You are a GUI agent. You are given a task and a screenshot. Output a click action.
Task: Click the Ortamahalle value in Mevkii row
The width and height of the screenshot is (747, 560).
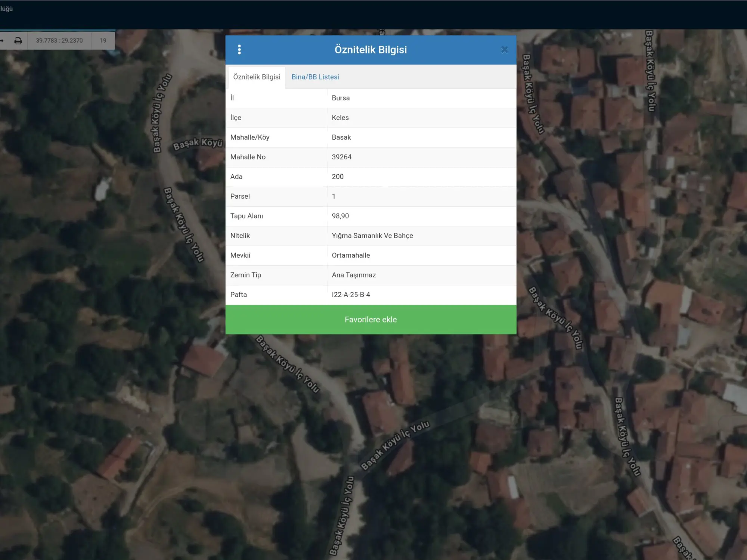coord(351,255)
